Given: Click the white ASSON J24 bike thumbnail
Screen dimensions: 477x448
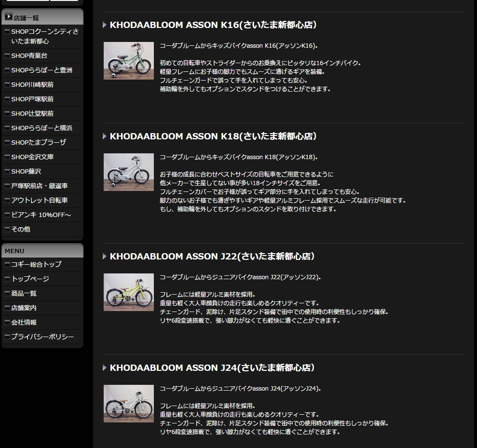Looking at the screenshot, I should tap(129, 404).
